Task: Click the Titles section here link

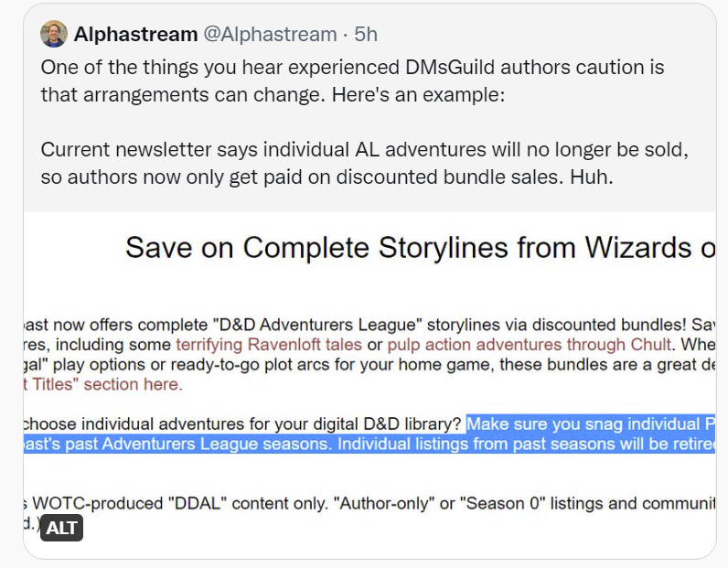Action: [102, 384]
